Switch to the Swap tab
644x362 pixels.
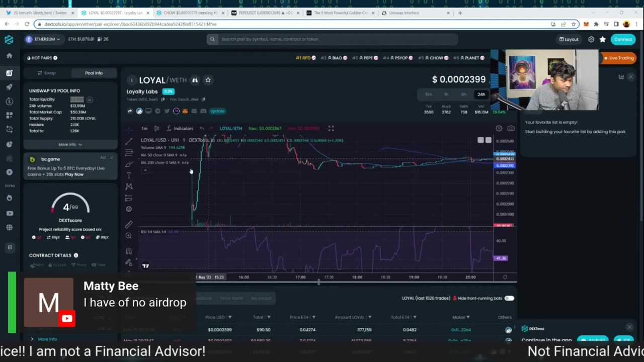47,73
